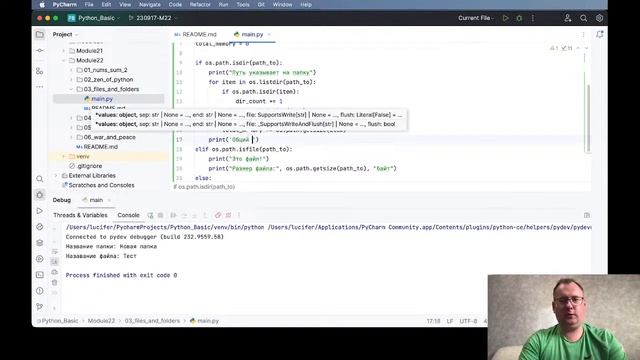This screenshot has width=640, height=360.
Task: Switch to README.md editor tab
Action: point(196,35)
